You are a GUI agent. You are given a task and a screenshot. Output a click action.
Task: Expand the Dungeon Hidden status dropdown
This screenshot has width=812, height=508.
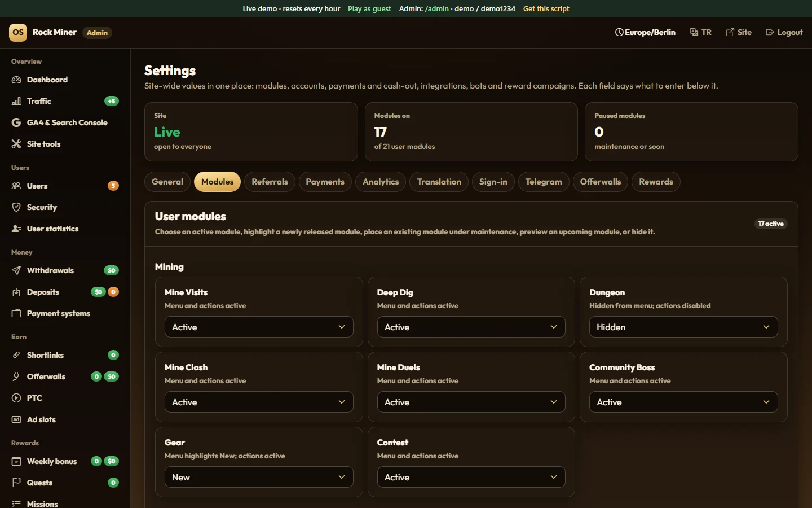tap(683, 327)
